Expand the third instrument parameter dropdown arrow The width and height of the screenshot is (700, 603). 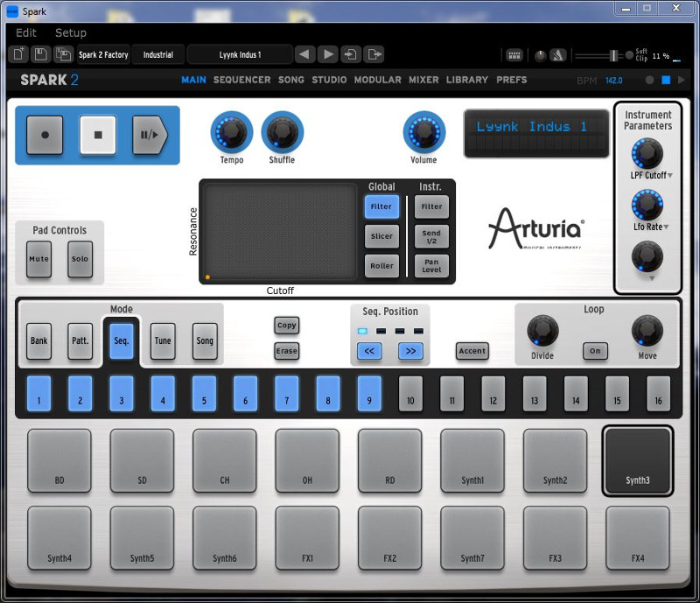coord(651,277)
